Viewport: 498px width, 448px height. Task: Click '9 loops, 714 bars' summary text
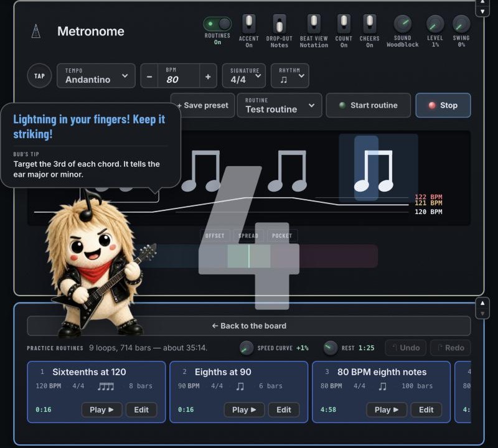148,348
